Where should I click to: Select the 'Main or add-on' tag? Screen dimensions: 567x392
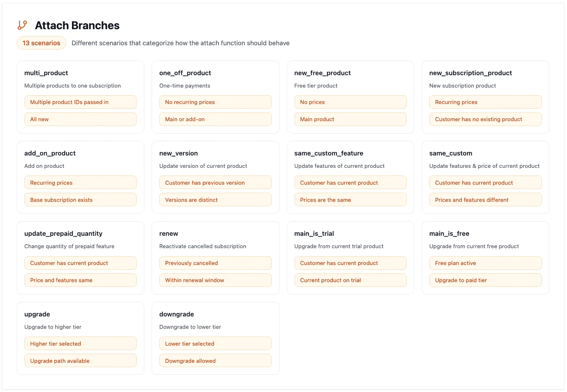point(216,119)
